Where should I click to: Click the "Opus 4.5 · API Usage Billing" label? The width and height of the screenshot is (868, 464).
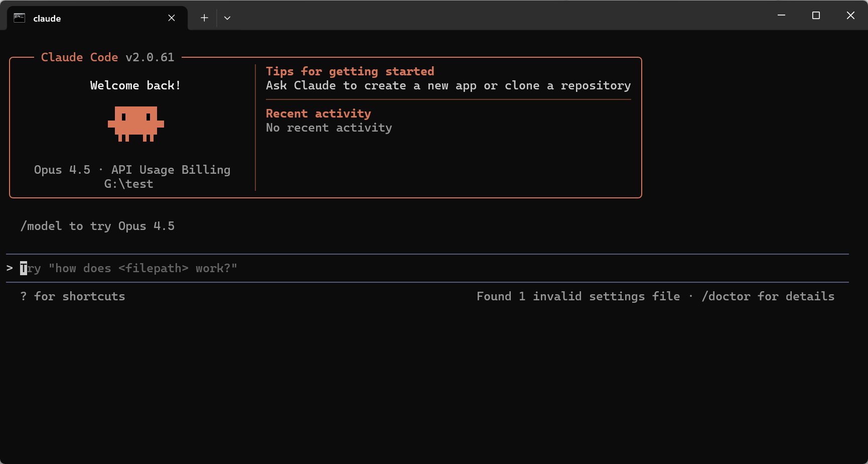(132, 170)
